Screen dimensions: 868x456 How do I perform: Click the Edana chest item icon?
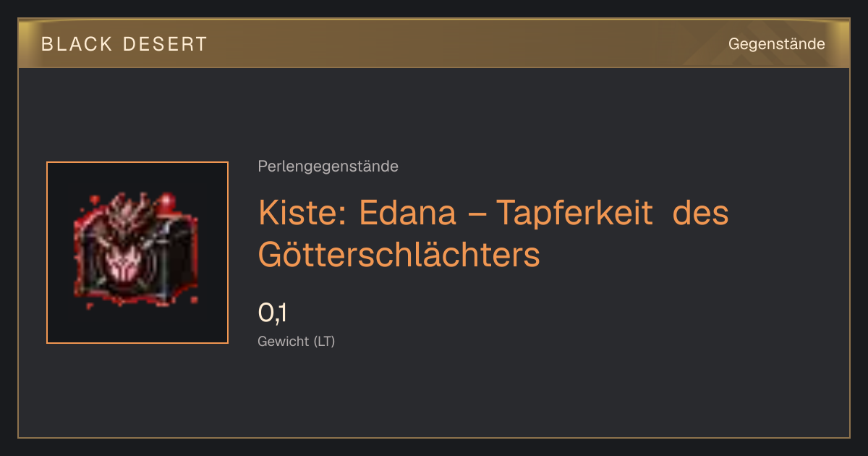[137, 253]
